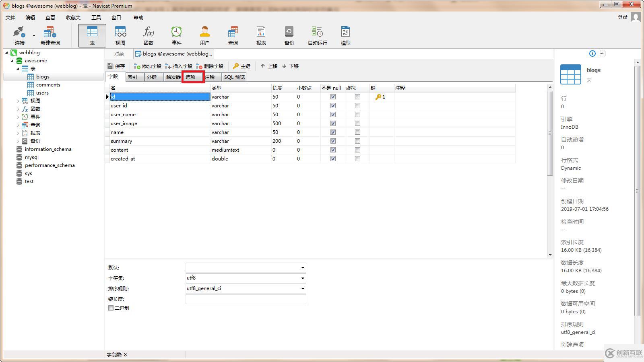Tick the 二进制 (Binary) checkbox

(x=111, y=308)
